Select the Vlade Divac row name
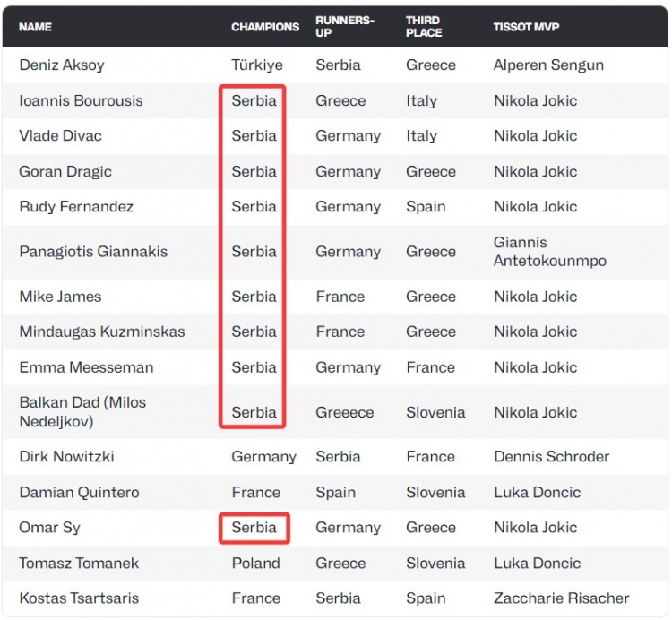Image resolution: width=672 pixels, height=620 pixels. 60,136
